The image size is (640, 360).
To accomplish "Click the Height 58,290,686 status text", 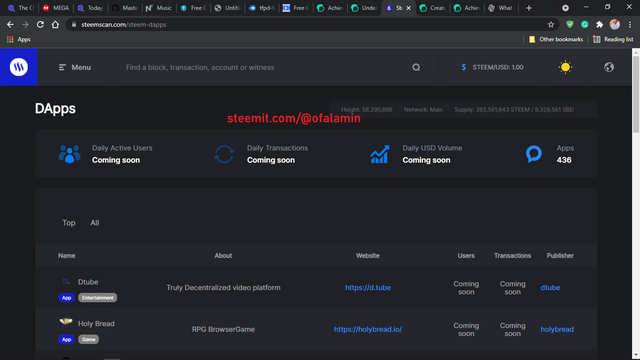I will (367, 109).
